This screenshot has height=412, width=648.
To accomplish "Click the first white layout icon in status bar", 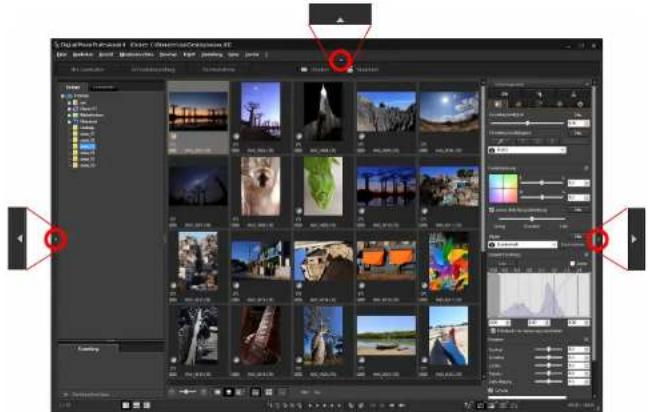I will pyautogui.click(x=126, y=405).
